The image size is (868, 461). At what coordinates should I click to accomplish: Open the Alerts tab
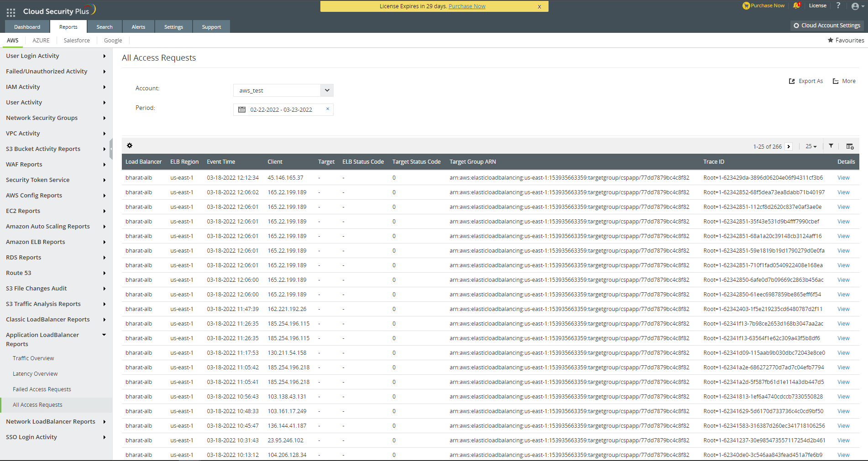tap(138, 27)
